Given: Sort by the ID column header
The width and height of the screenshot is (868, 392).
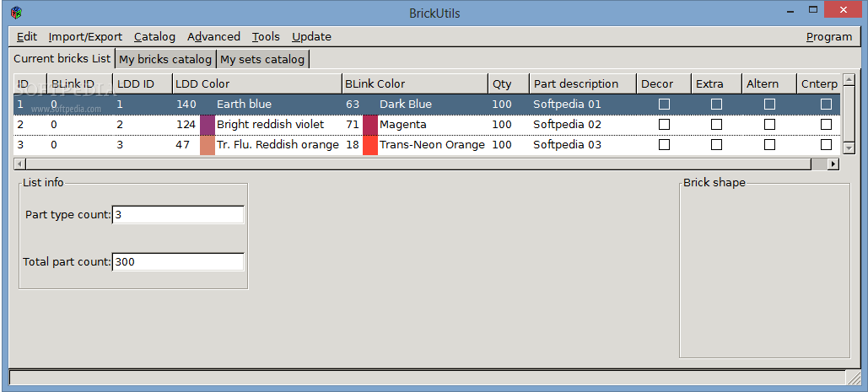Looking at the screenshot, I should click(x=30, y=84).
